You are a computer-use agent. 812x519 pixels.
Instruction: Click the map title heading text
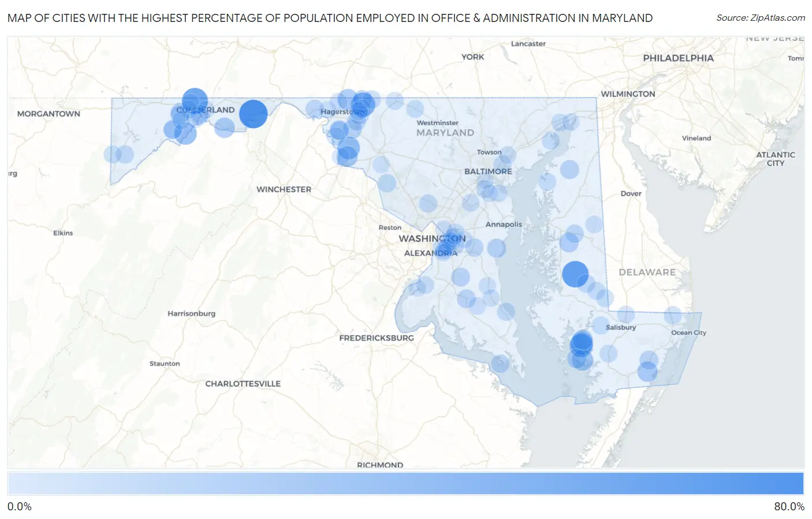(x=330, y=18)
